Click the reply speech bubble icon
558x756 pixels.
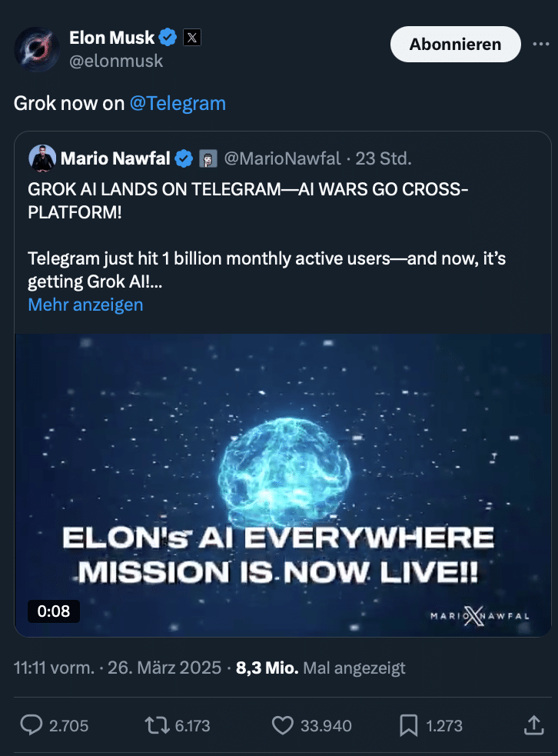(x=31, y=725)
